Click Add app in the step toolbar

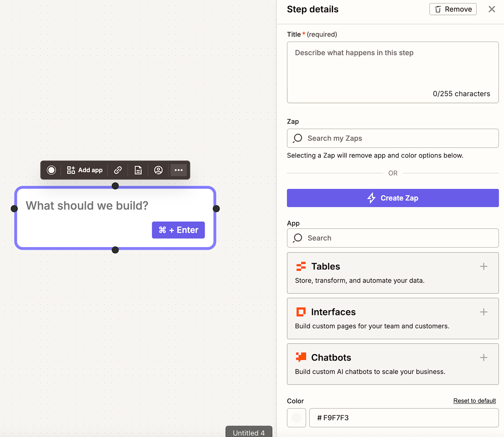(x=85, y=170)
